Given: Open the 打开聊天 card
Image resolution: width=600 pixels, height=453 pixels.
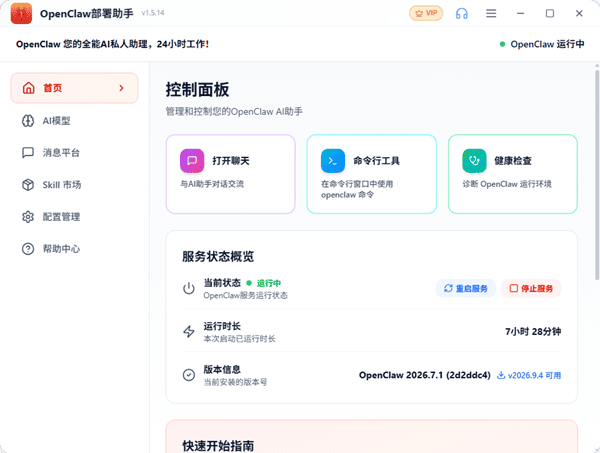Looking at the screenshot, I should pyautogui.click(x=230, y=174).
